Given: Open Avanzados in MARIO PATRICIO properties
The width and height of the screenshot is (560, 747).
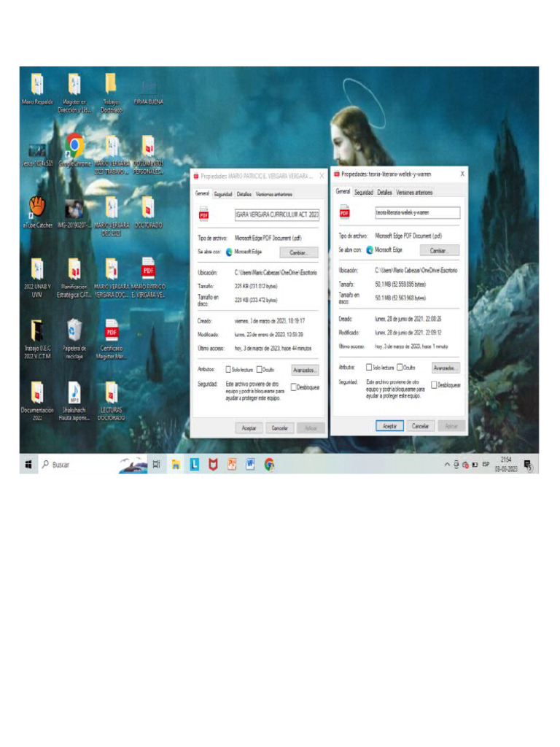Looking at the screenshot, I should click(x=305, y=370).
